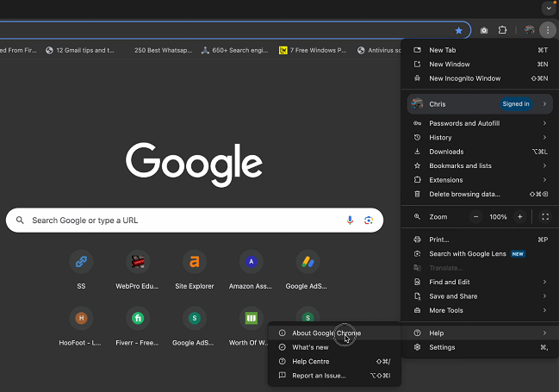
Task: Select Report an Issue...
Action: (334, 376)
